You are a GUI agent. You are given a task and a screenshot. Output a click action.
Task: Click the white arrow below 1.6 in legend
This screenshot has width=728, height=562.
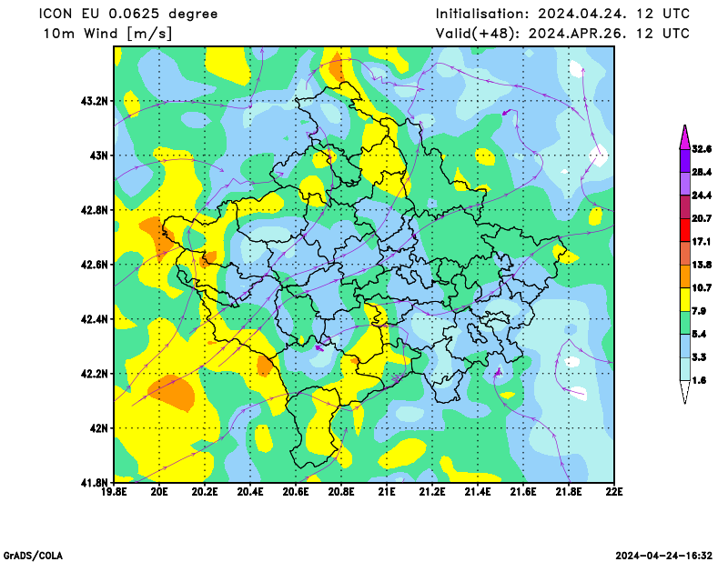[x=685, y=392]
